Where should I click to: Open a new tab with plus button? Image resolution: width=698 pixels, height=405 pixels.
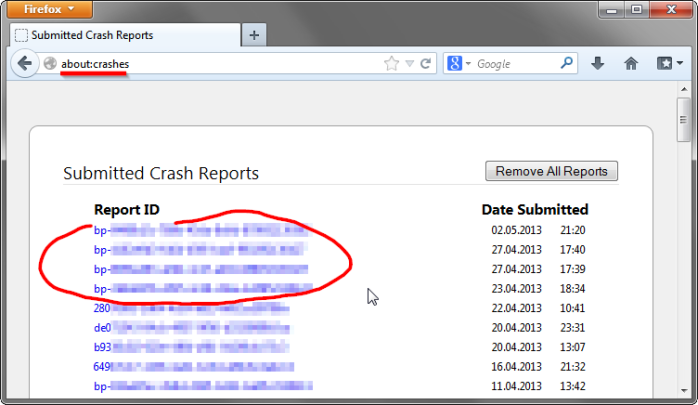click(x=254, y=35)
